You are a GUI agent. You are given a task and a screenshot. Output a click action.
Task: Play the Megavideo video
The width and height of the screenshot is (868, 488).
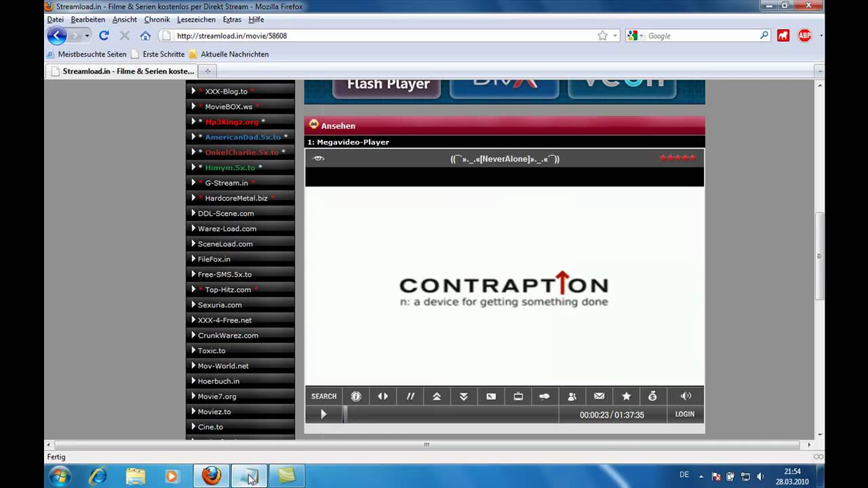323,414
